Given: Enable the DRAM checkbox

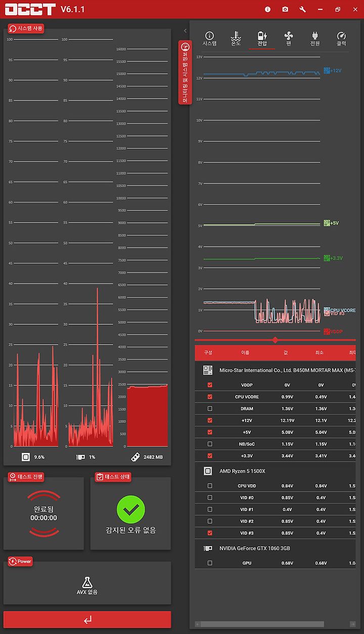Looking at the screenshot, I should coord(210,408).
